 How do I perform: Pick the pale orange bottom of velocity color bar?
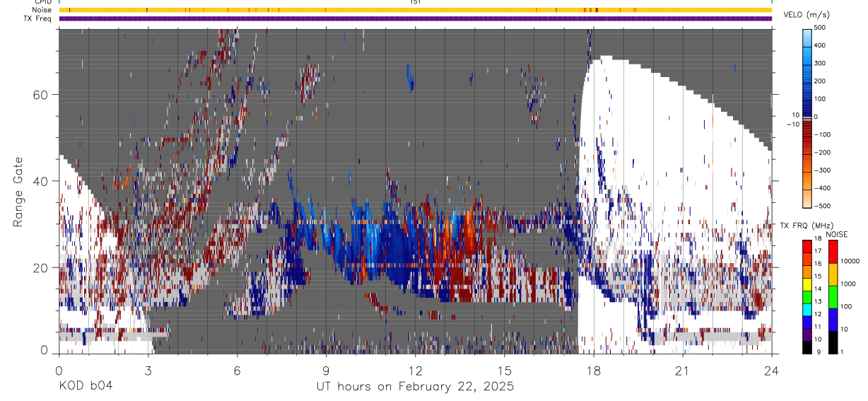807,198
